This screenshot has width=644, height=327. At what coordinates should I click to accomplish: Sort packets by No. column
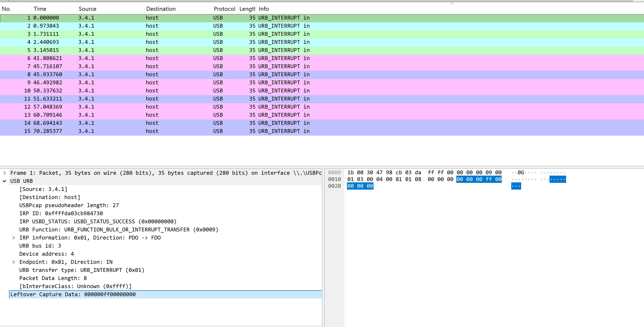(x=7, y=9)
